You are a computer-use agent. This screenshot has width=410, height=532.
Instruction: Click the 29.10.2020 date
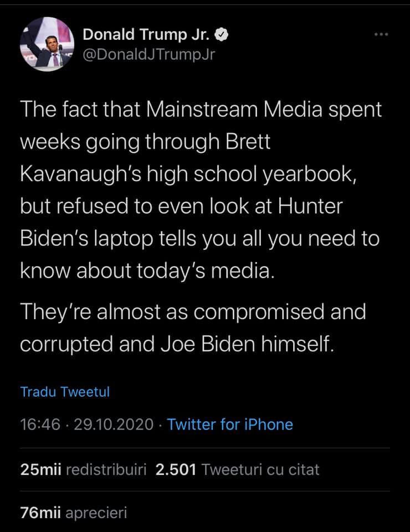point(113,424)
